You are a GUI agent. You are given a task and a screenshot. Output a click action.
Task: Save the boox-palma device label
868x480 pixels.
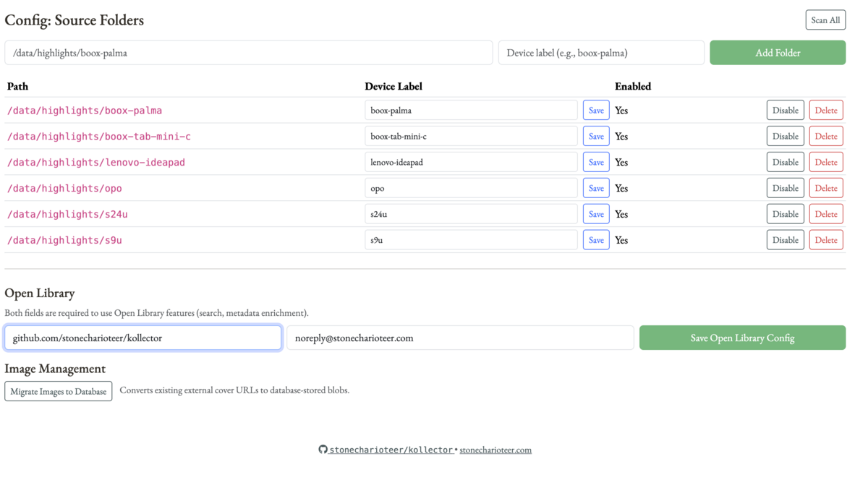point(595,109)
